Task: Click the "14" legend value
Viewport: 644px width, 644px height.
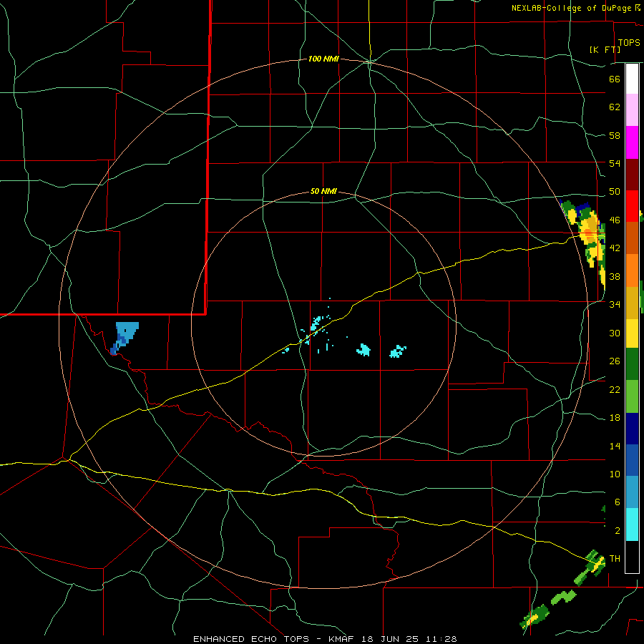Action: point(615,446)
